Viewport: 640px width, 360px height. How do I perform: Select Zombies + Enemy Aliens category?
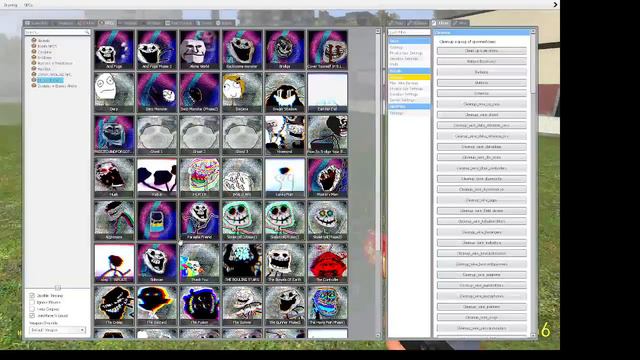pos(57,86)
